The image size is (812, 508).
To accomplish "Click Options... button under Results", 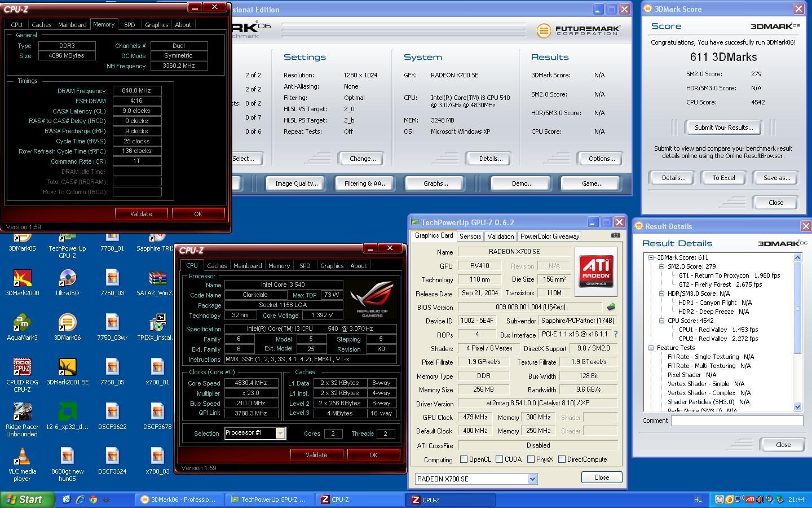I will pos(602,159).
